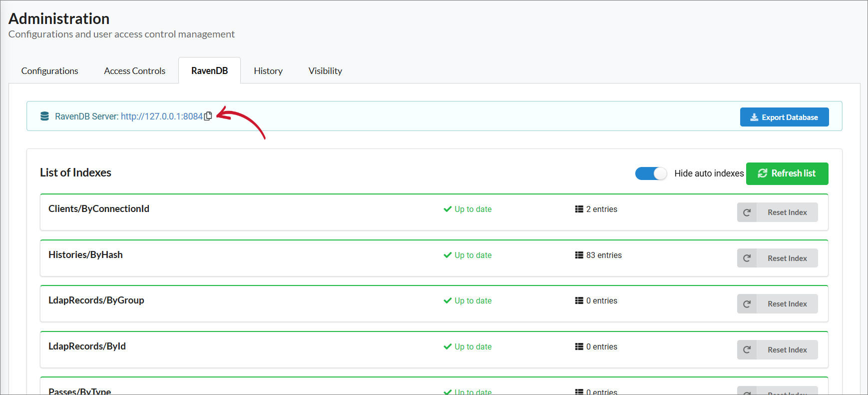
Task: Click the reset arrow icon for LdapRecords/ById
Action: coord(747,349)
